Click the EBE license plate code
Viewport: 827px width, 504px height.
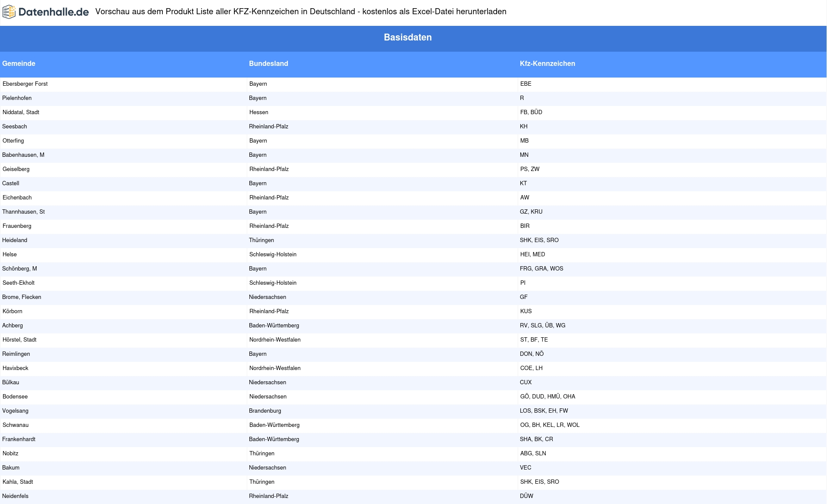pyautogui.click(x=526, y=84)
